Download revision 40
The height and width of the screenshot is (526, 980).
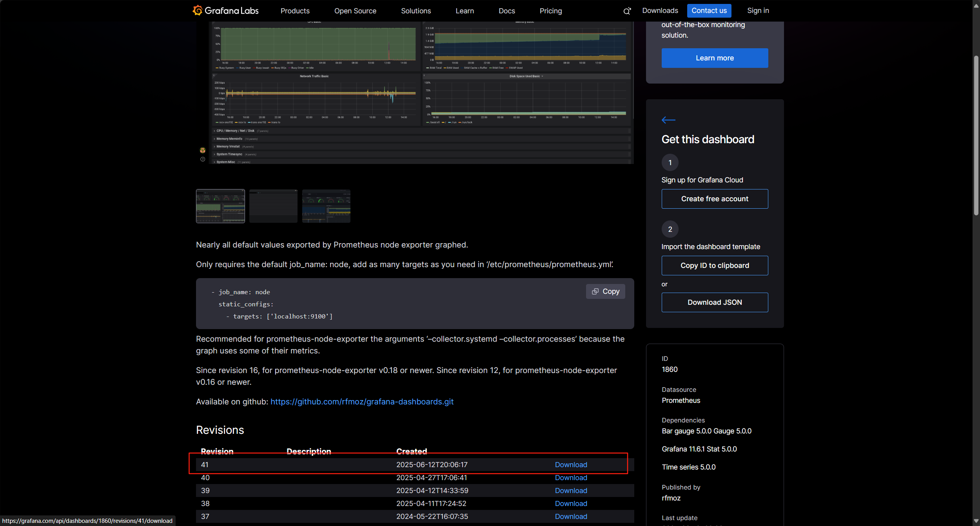click(571, 478)
